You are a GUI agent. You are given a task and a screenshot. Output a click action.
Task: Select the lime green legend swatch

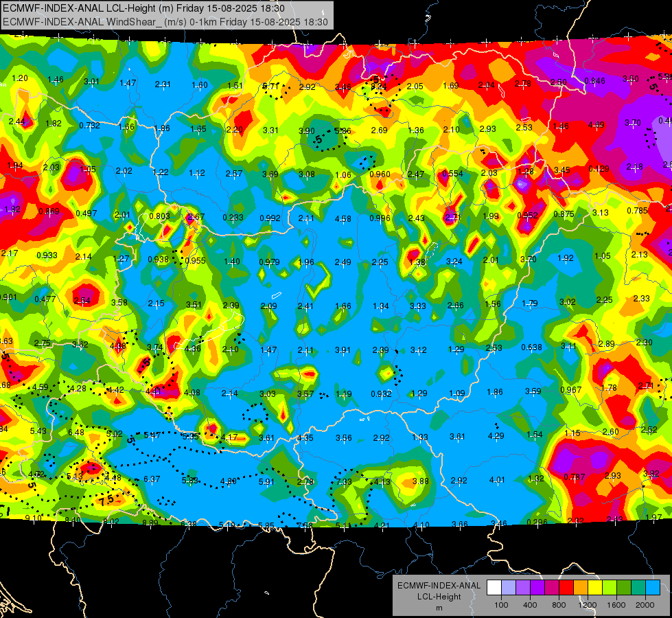(x=609, y=588)
